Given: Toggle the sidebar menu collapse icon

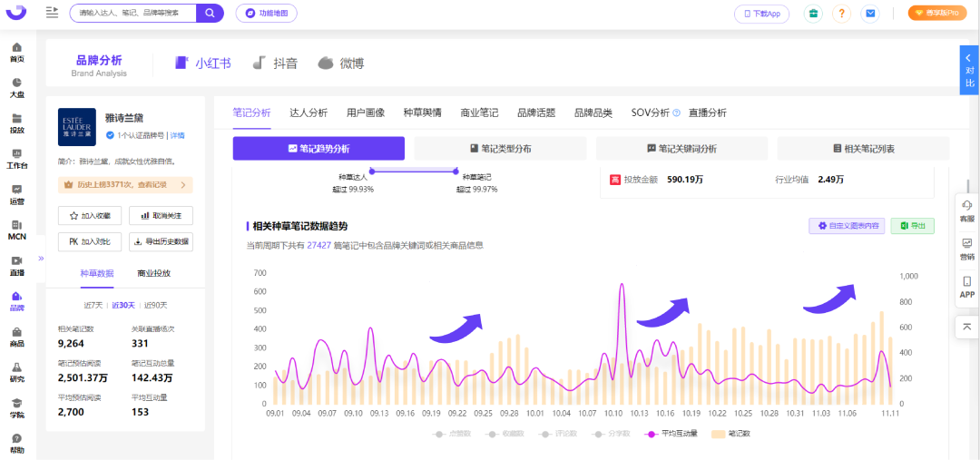Looking at the screenshot, I should pyautogui.click(x=53, y=13).
